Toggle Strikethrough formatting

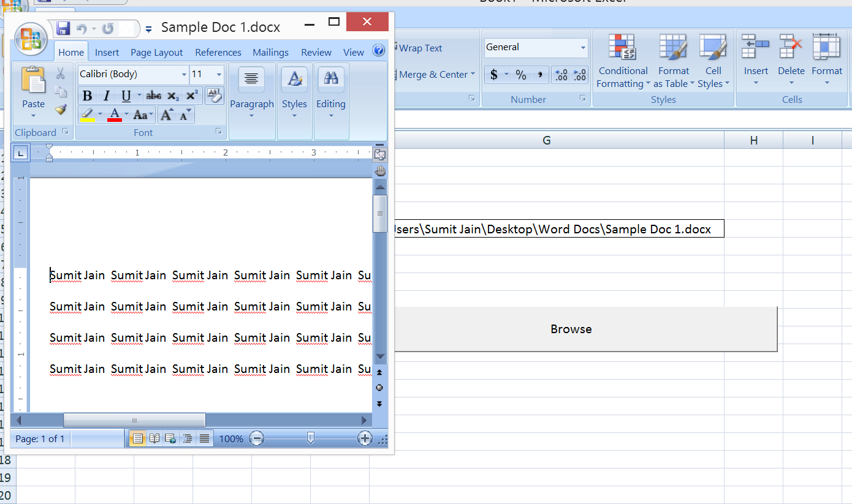click(154, 96)
